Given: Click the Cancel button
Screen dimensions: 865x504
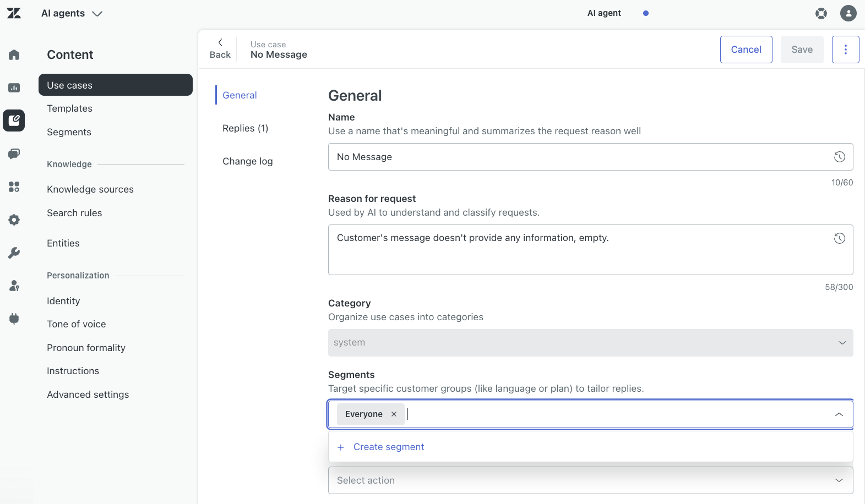Looking at the screenshot, I should click(746, 50).
